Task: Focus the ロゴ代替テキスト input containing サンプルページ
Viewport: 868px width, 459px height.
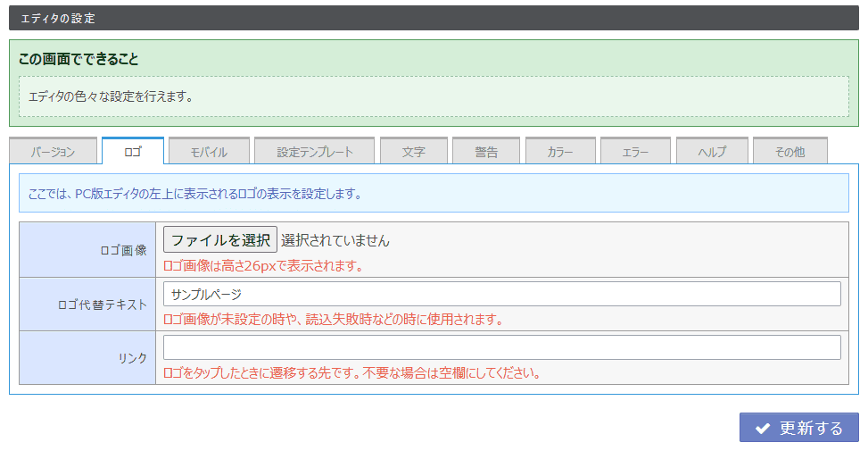Action: [501, 294]
